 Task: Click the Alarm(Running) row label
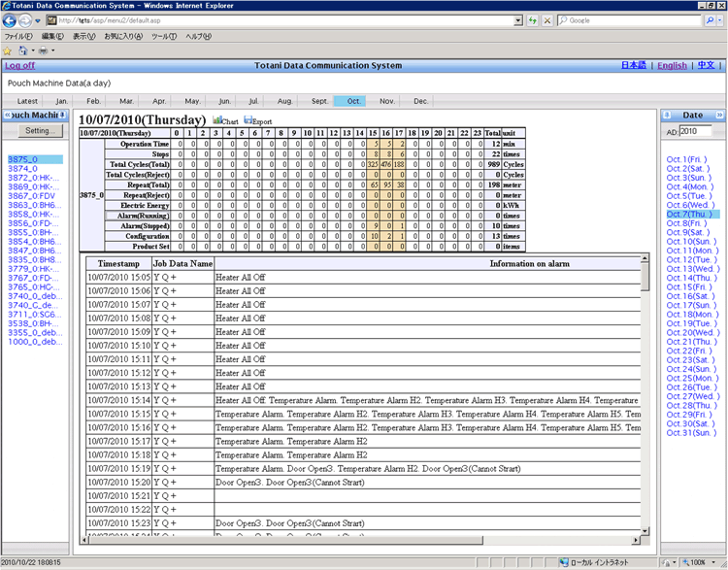coord(138,216)
